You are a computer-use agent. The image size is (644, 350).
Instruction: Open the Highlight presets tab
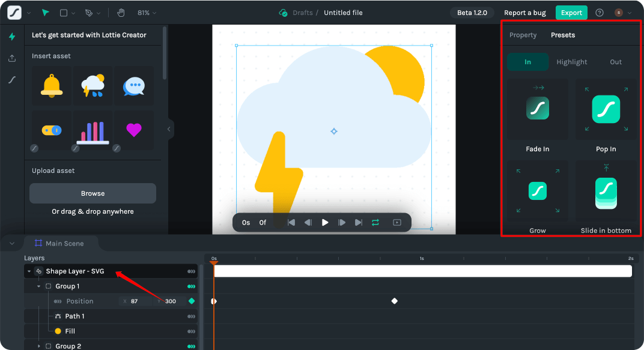[x=571, y=61]
